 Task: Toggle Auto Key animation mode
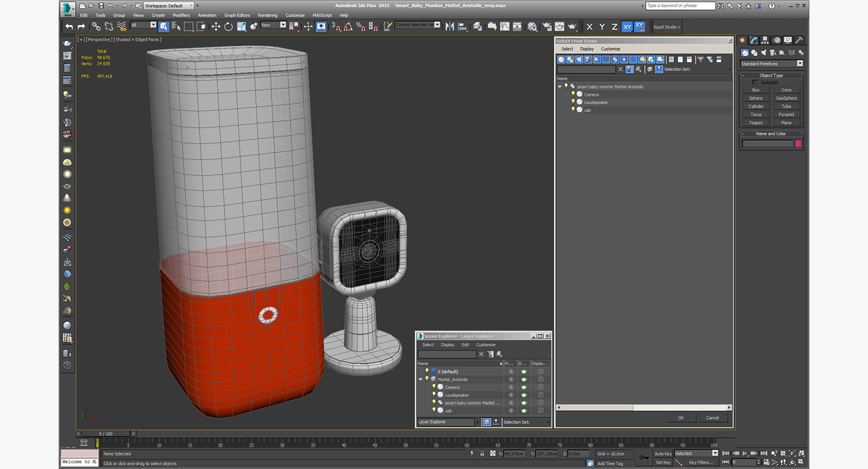click(663, 454)
